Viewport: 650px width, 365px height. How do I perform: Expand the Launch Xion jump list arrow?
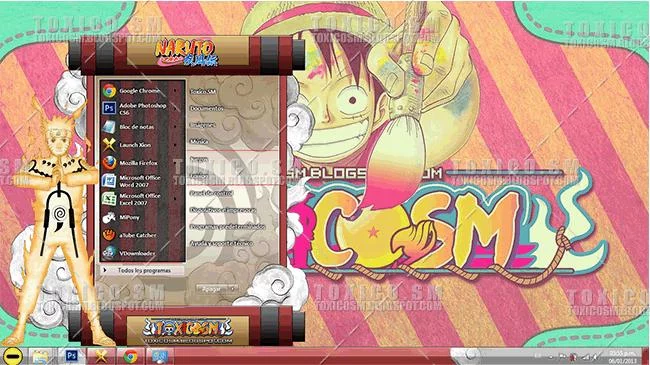click(x=175, y=145)
